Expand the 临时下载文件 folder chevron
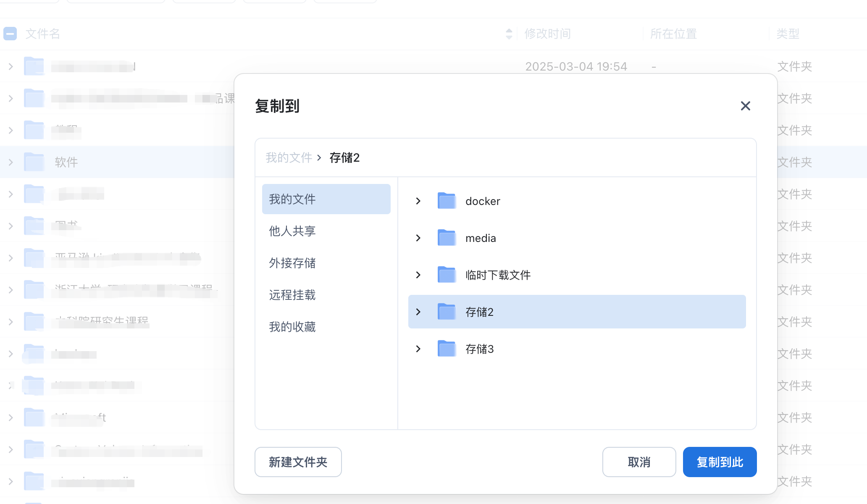Screen dimensions: 867x504 (418, 275)
